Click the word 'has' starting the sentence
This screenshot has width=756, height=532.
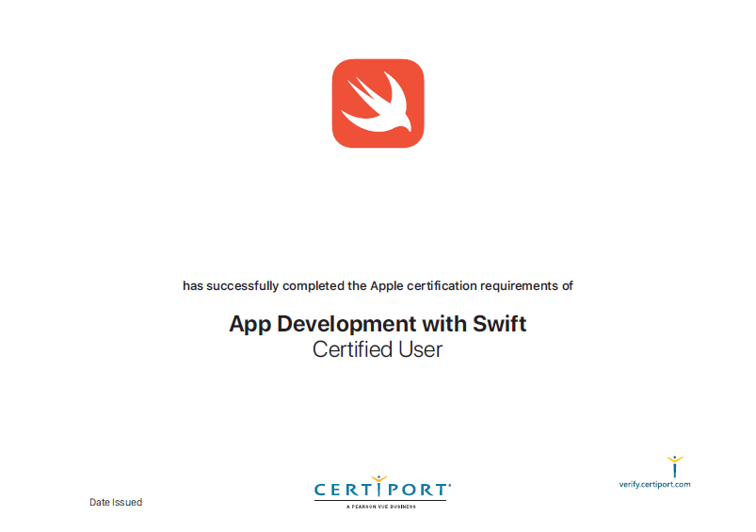coord(192,286)
